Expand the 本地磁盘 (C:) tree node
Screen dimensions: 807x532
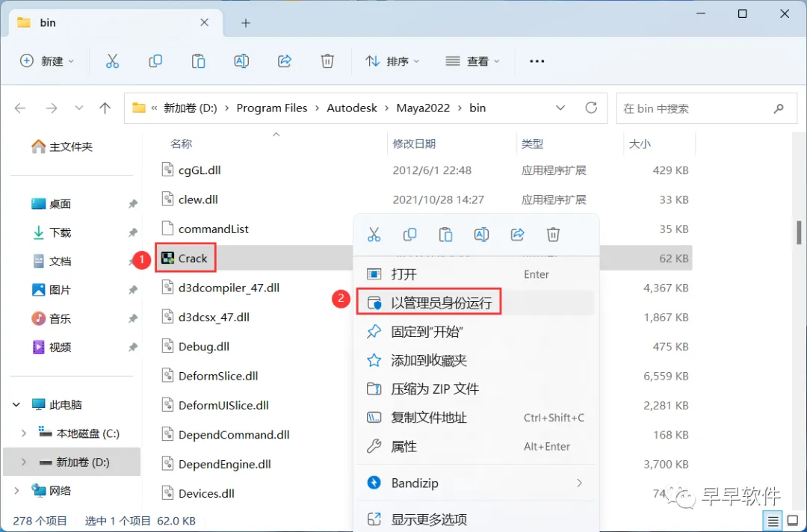pos(24,433)
